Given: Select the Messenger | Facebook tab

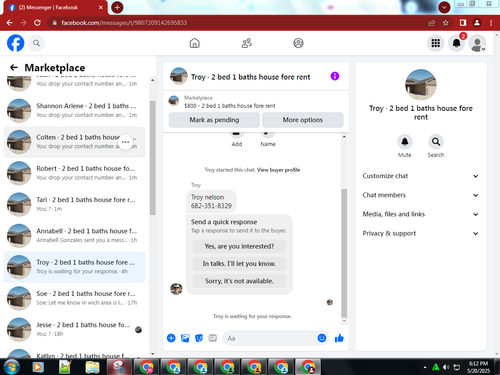Looking at the screenshot, I should pos(55,7).
